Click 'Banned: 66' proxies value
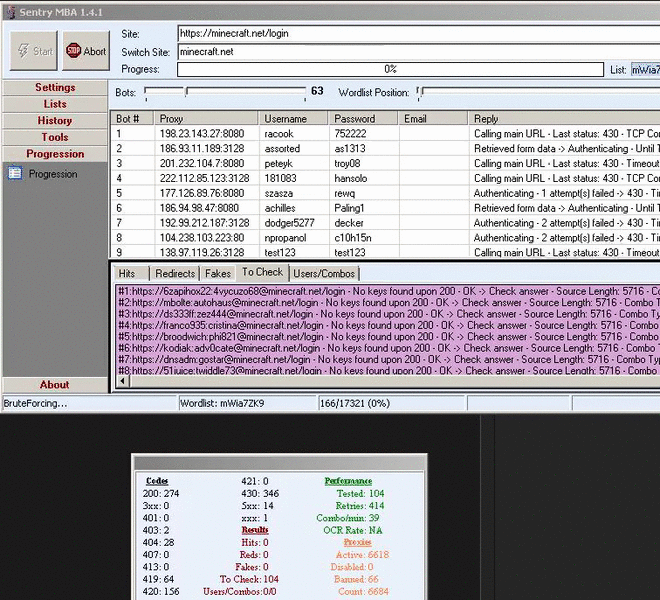Image resolution: width=660 pixels, height=600 pixels. click(356, 579)
